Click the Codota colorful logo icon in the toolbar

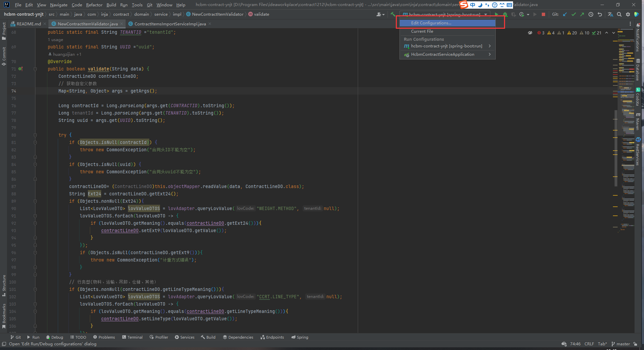(x=637, y=14)
